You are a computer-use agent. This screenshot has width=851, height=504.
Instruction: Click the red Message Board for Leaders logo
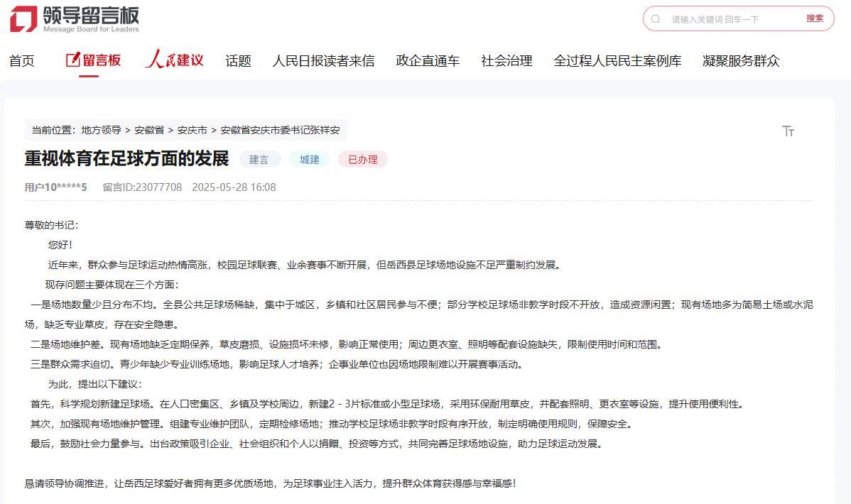tap(75, 19)
